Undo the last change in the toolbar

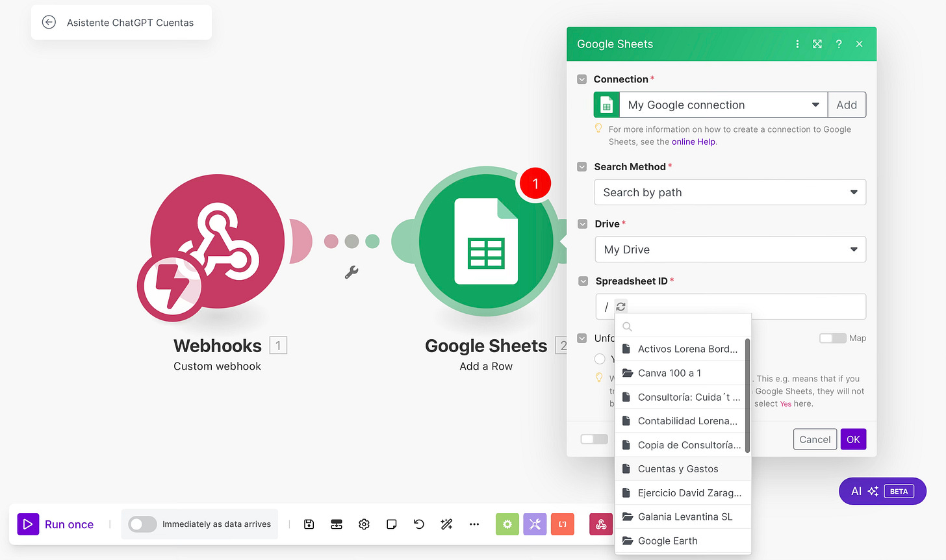click(419, 524)
